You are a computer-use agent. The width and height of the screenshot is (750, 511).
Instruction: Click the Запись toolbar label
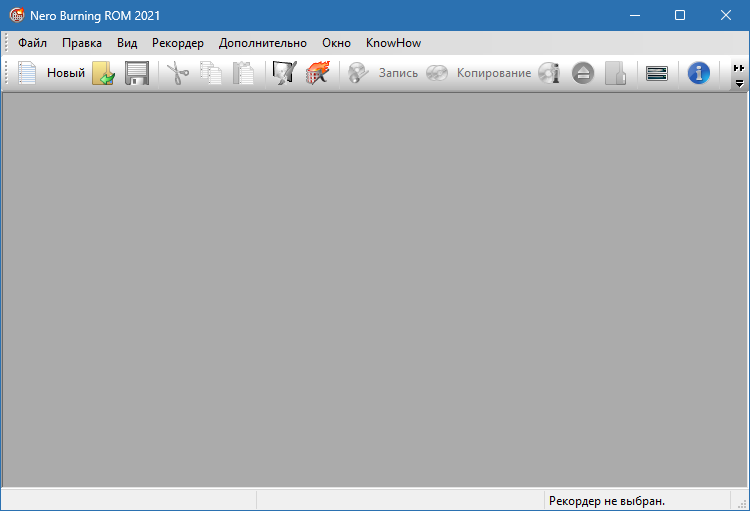click(398, 73)
